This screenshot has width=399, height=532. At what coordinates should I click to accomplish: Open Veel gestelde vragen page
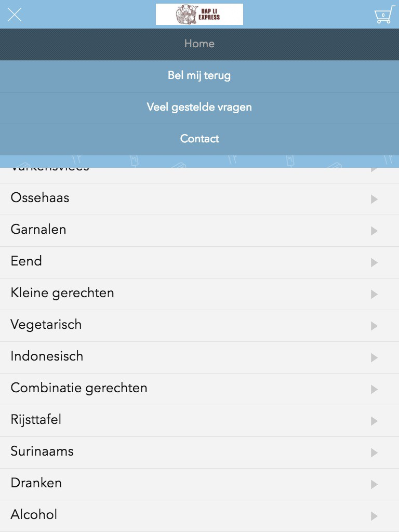199,108
